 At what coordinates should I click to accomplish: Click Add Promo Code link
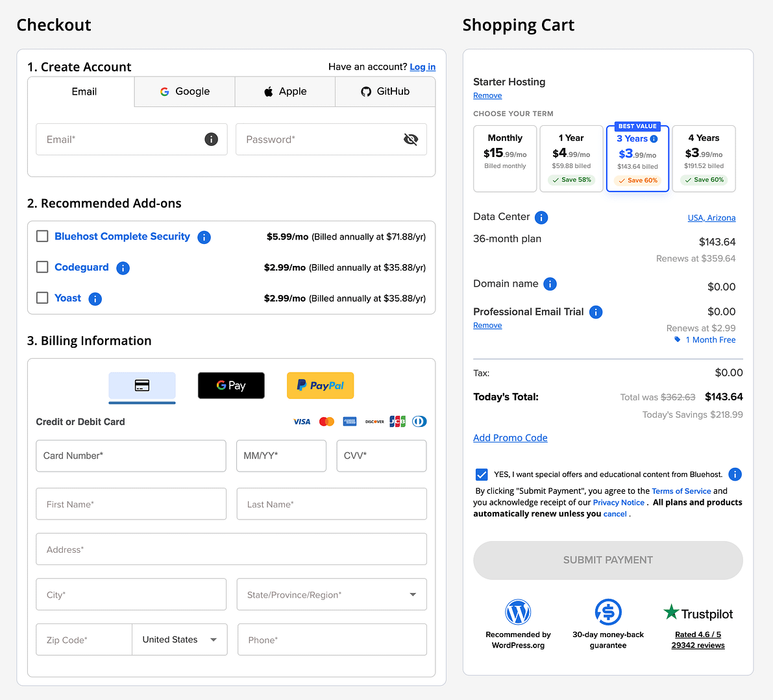tap(510, 438)
